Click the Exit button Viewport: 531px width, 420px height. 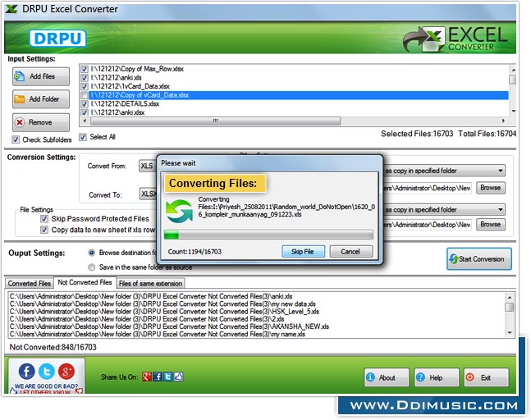coord(487,377)
